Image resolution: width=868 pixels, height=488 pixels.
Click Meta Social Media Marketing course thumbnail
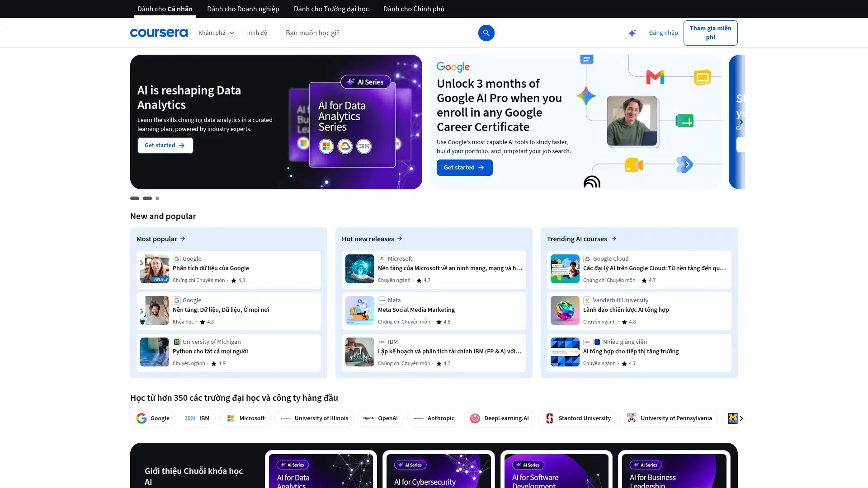pos(360,310)
